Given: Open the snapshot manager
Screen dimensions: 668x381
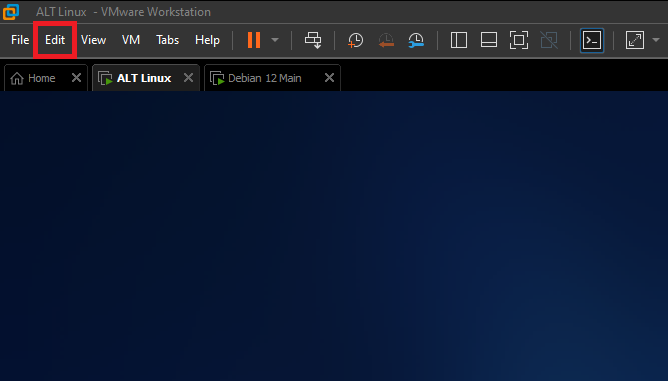Looking at the screenshot, I should 416,40.
